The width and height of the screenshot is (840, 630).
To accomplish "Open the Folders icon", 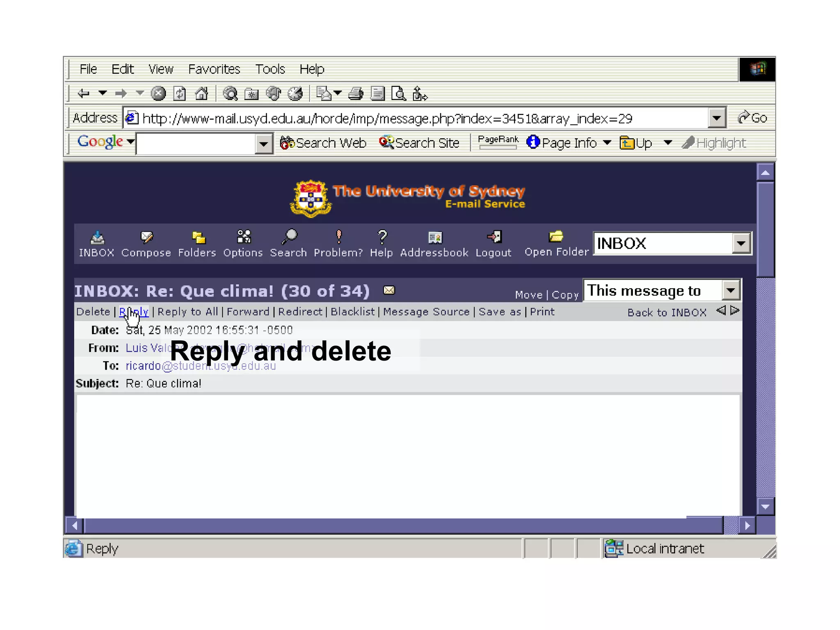I will [199, 237].
